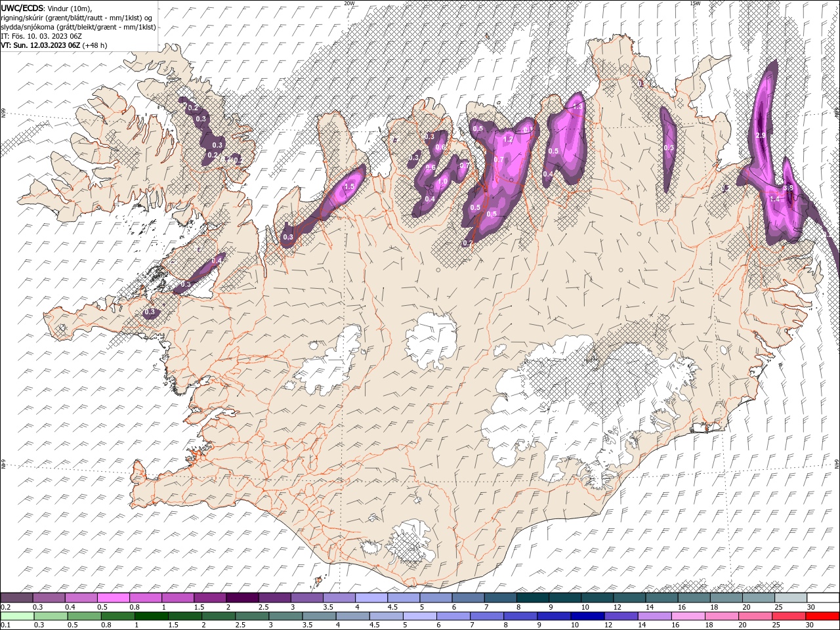The height and width of the screenshot is (630, 840).
Task: Click the 0.2 label in snow legend
Action: click(x=5, y=607)
